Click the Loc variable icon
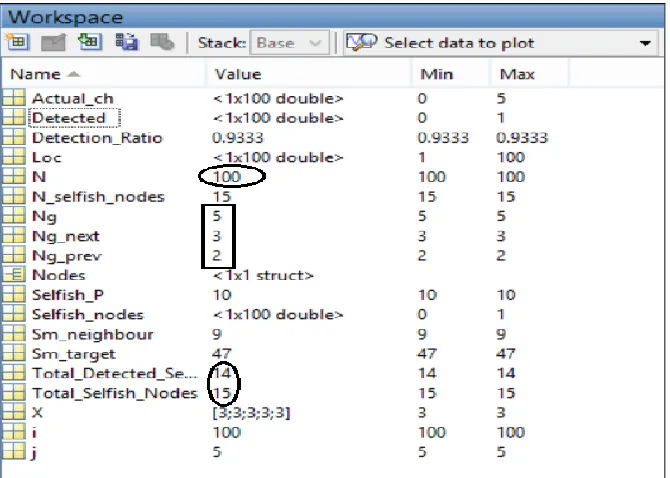This screenshot has width=670, height=478. (14, 157)
